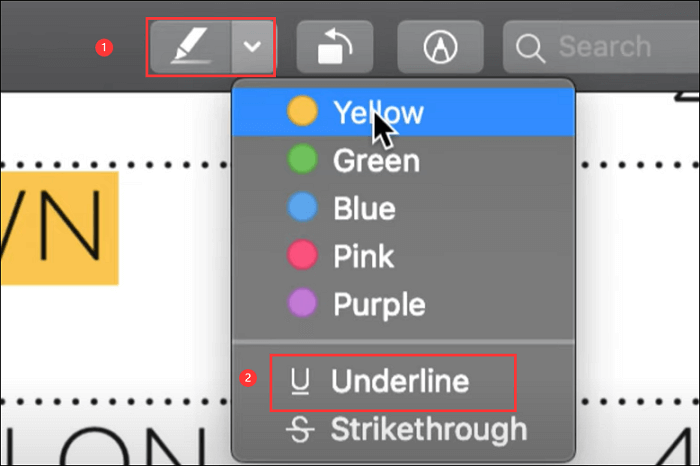Click the blue color circle swatch
Viewport: 700px width, 466px height.
[x=301, y=207]
